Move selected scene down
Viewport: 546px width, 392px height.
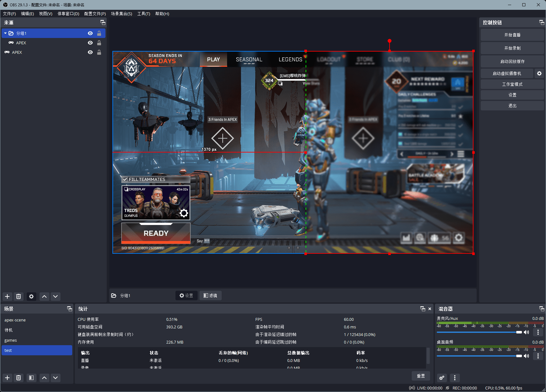pos(55,378)
